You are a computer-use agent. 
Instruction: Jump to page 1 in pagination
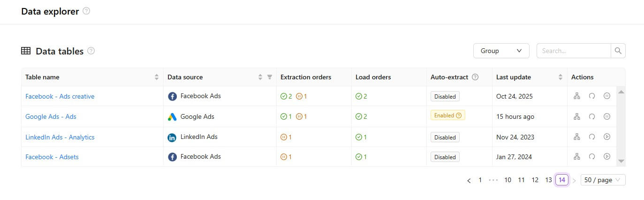tap(480, 180)
